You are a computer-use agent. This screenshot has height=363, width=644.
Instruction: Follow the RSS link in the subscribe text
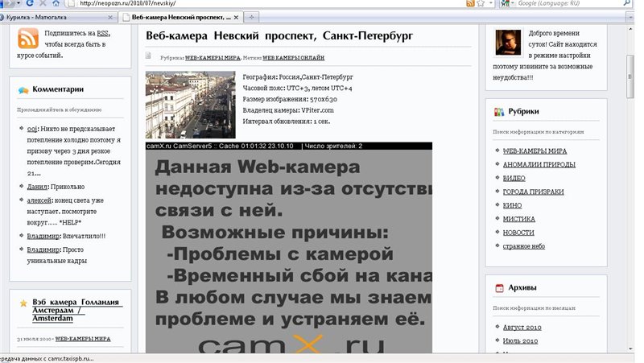pyautogui.click(x=103, y=33)
